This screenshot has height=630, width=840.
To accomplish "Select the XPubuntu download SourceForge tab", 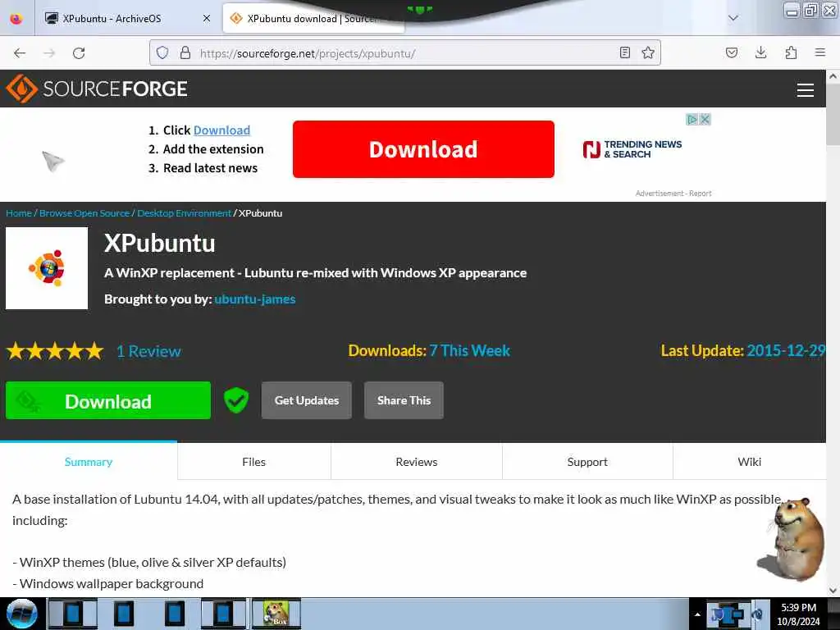I will [x=314, y=19].
